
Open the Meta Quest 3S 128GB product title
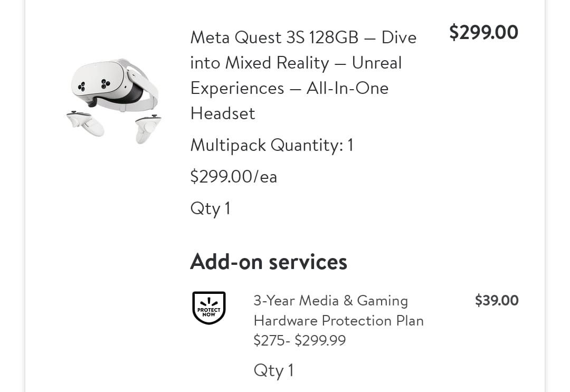tap(303, 37)
